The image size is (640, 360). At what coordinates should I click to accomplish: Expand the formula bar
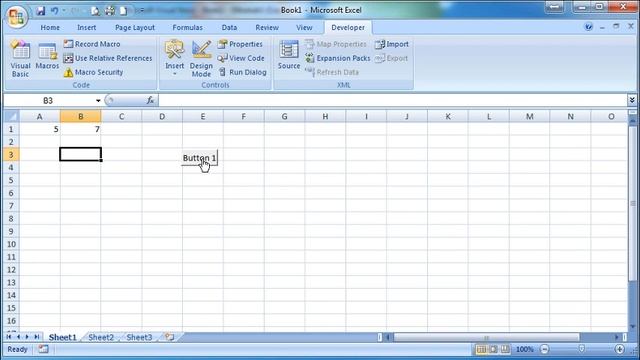[632, 100]
